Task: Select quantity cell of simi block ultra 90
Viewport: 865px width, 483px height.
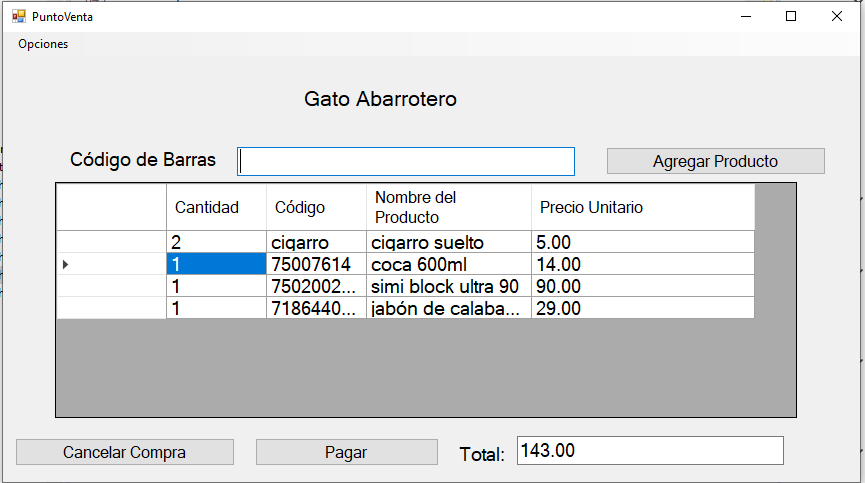Action: pos(216,286)
